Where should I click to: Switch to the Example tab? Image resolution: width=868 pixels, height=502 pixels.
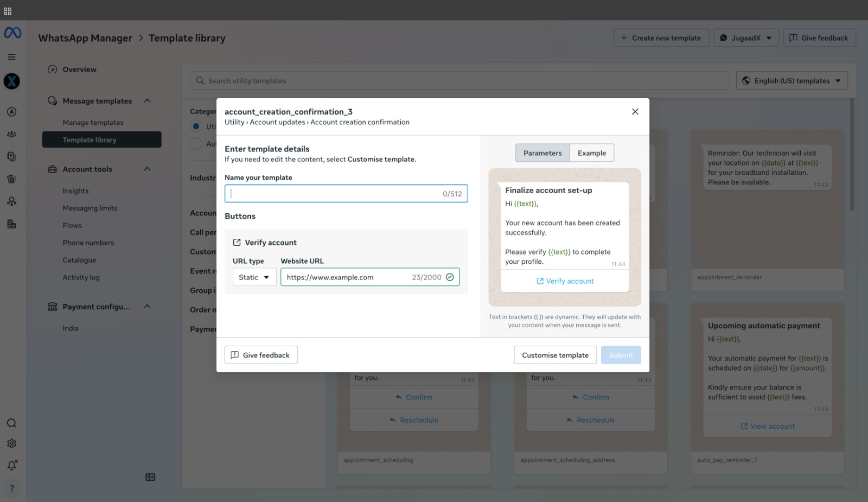click(x=591, y=153)
